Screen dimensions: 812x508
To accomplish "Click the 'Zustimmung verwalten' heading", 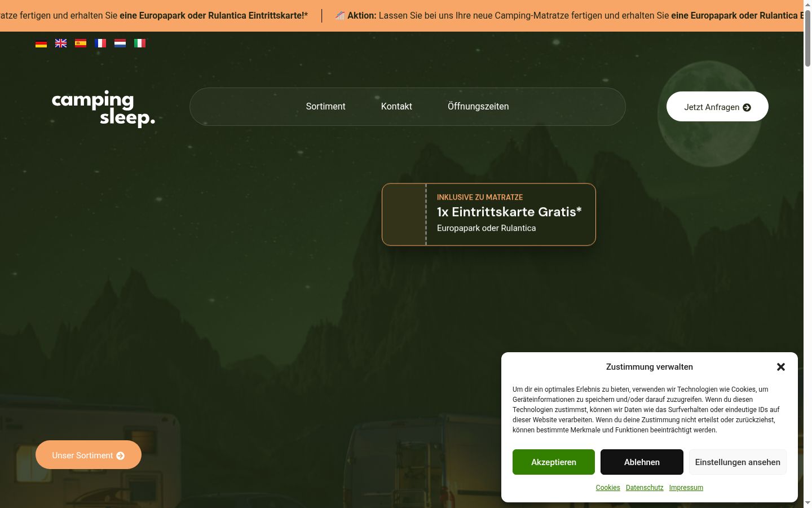I will [650, 367].
